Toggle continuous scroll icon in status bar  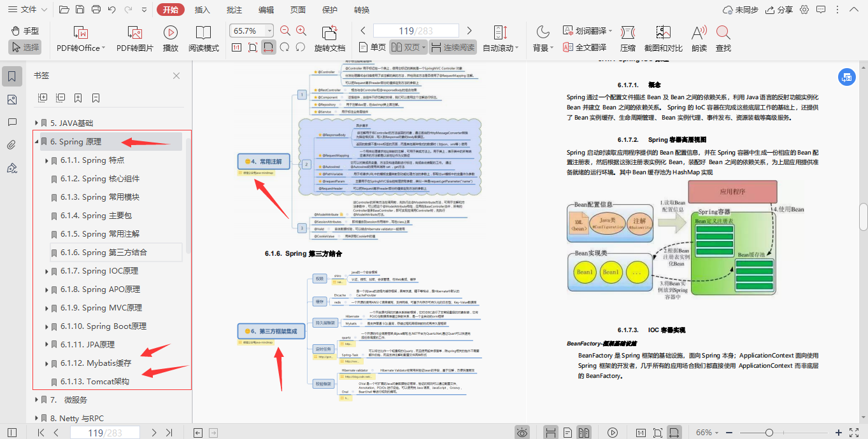551,433
